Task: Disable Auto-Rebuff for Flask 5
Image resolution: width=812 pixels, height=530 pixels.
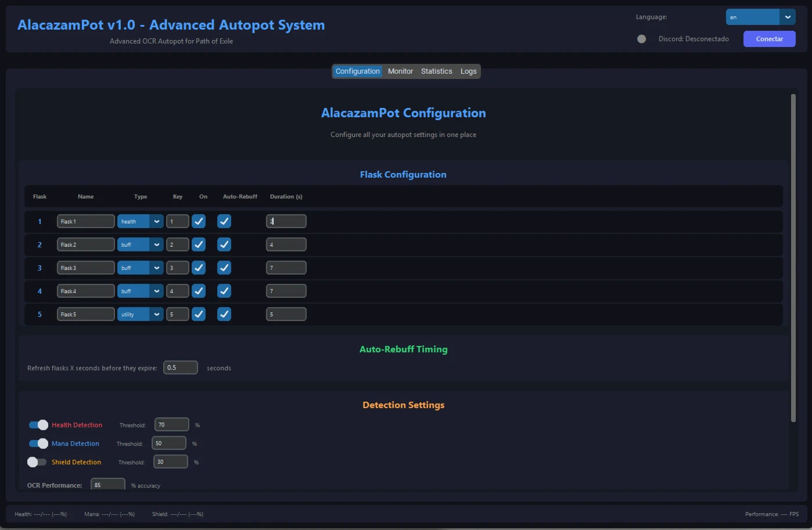Action: click(x=224, y=314)
